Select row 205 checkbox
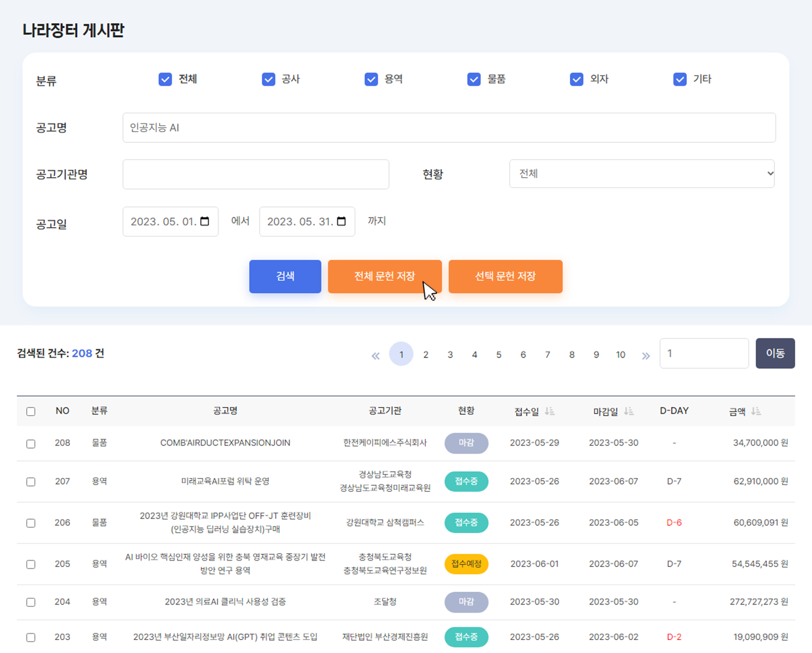812x653 pixels. click(31, 564)
